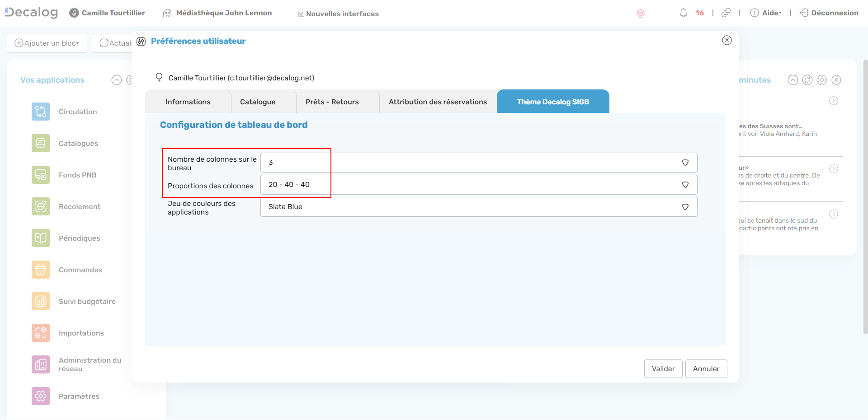The width and height of the screenshot is (868, 420).
Task: Open the Attribution des réservations tab
Action: point(437,102)
